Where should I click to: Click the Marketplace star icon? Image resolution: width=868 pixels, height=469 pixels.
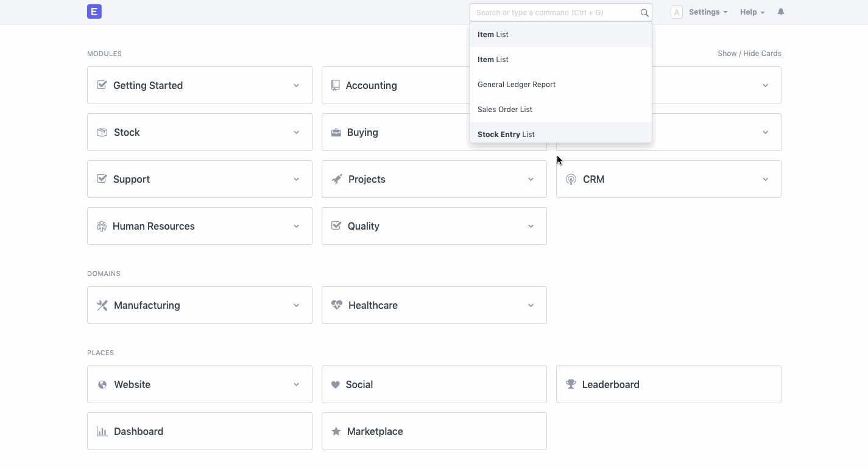[336, 431]
